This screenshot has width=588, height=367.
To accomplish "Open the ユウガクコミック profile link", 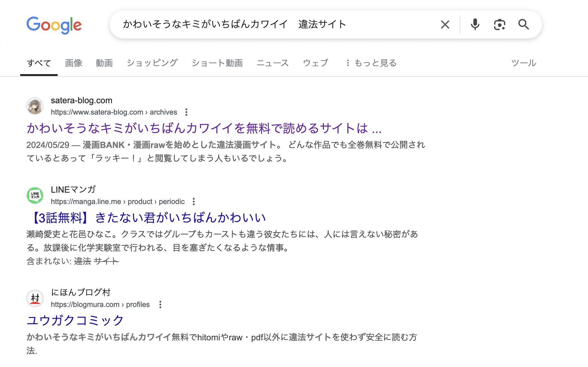I will tap(74, 320).
